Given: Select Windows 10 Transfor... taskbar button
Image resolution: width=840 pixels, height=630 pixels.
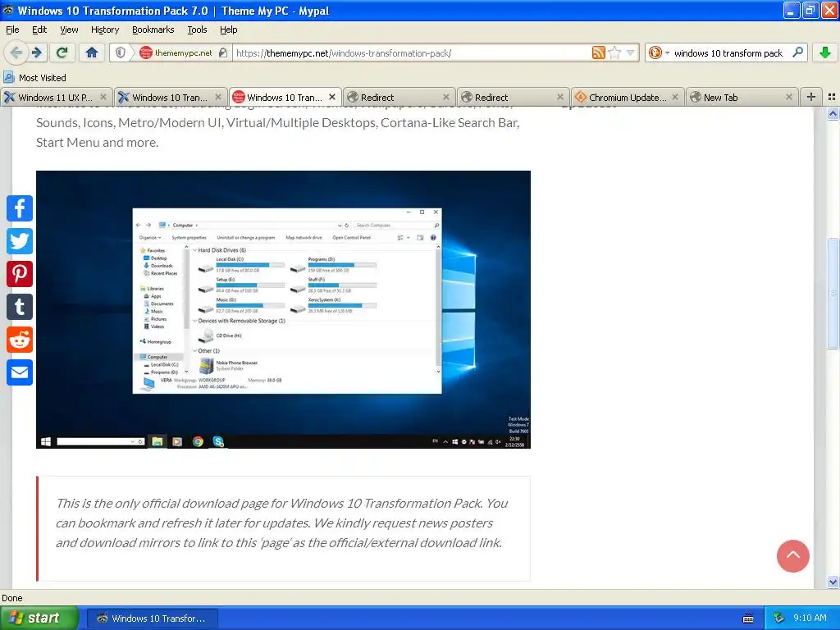Looking at the screenshot, I should click(x=152, y=619).
